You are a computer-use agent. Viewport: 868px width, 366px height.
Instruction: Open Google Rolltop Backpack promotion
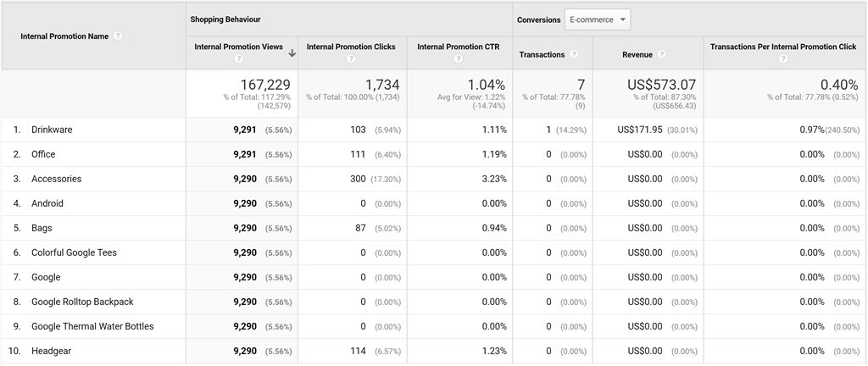point(82,302)
